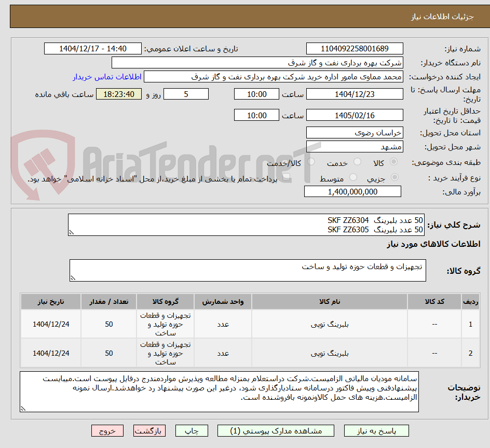Click unit عدد in row 1
The image size is (490, 448).
(223, 325)
